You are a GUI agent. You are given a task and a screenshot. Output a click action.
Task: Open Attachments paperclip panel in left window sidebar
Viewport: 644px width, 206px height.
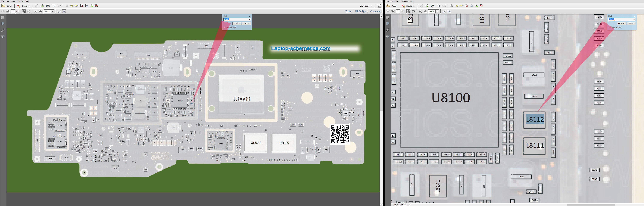coord(3,30)
